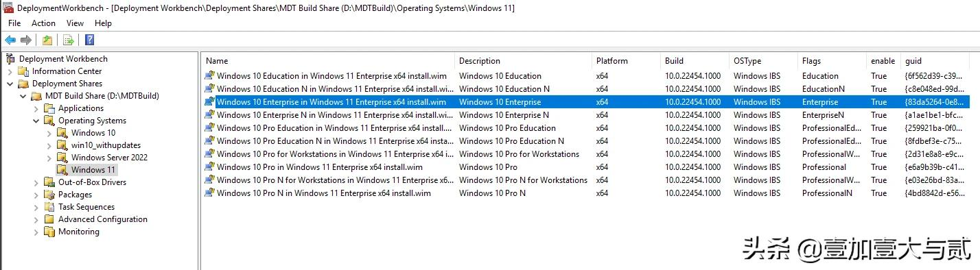The image size is (980, 270).
Task: Sort by the Name column header
Action: point(328,61)
